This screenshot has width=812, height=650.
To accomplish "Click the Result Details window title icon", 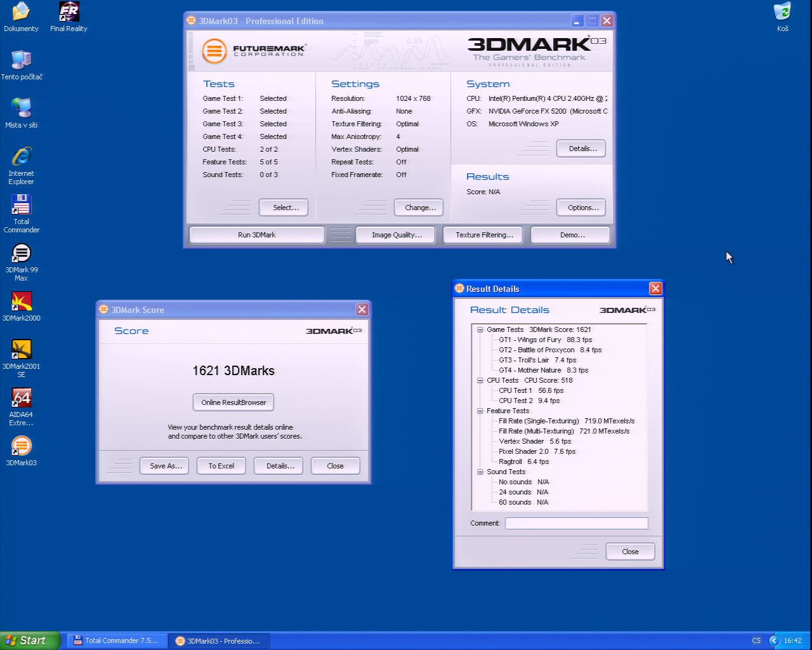I will 460,288.
